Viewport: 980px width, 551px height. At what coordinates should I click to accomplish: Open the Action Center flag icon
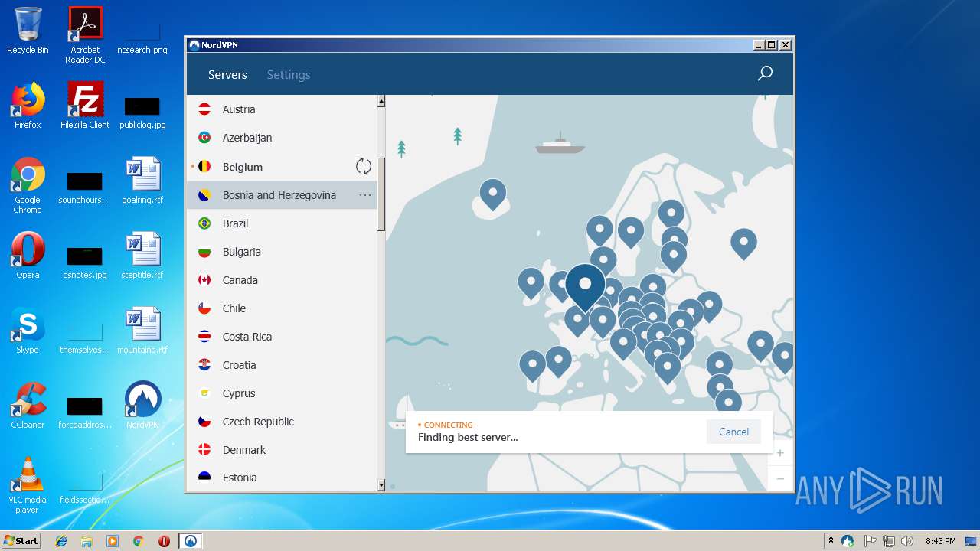tap(871, 541)
